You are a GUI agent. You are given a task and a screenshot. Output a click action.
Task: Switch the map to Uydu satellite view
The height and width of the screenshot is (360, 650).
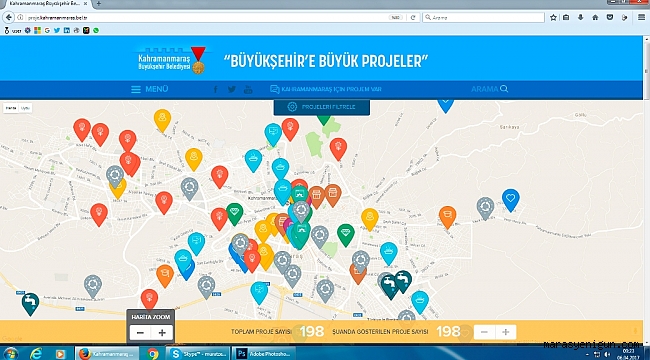(25, 108)
